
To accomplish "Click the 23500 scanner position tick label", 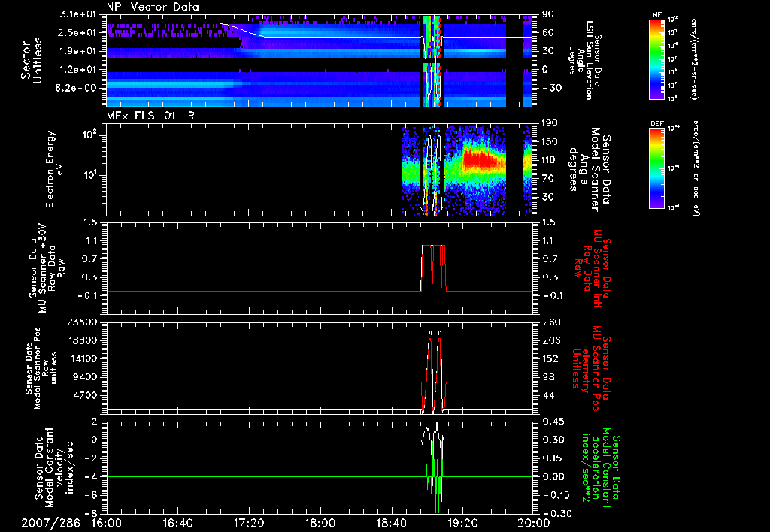I will tap(81, 322).
